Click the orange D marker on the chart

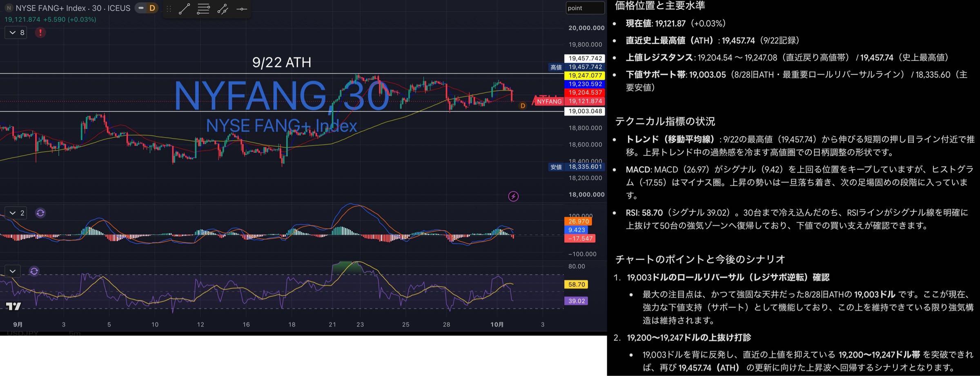click(522, 106)
